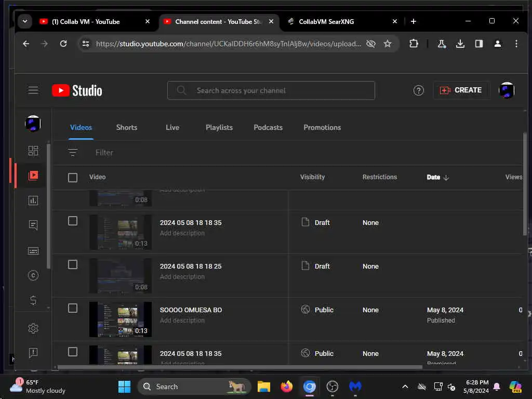Sort by the Date column header

pos(437,177)
